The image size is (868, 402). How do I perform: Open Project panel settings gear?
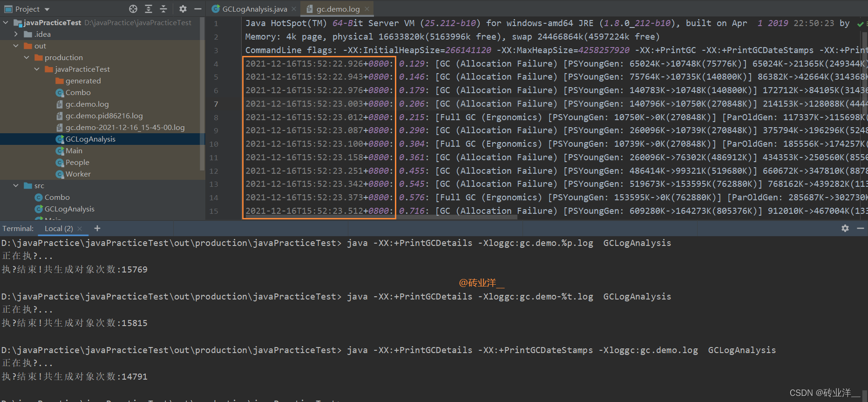(183, 9)
